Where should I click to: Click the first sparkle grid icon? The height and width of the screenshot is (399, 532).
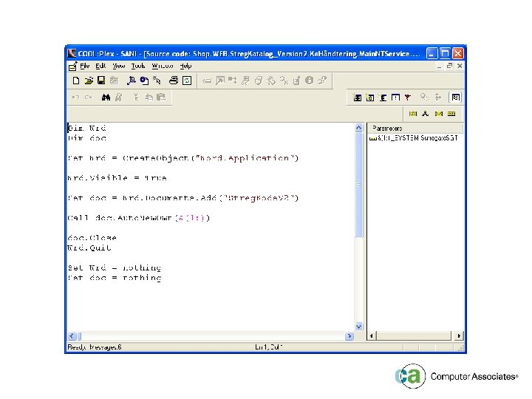point(357,98)
